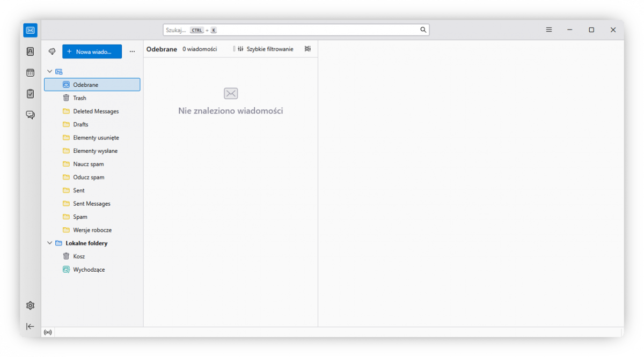644x357 pixels.
Task: Open the Tasks view
Action: pos(30,93)
